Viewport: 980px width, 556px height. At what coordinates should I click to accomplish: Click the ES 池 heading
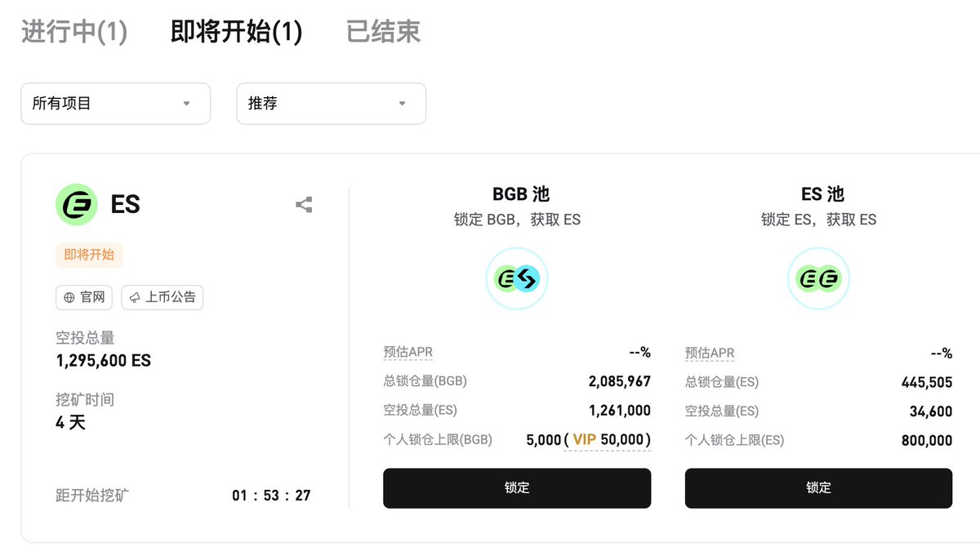point(822,194)
